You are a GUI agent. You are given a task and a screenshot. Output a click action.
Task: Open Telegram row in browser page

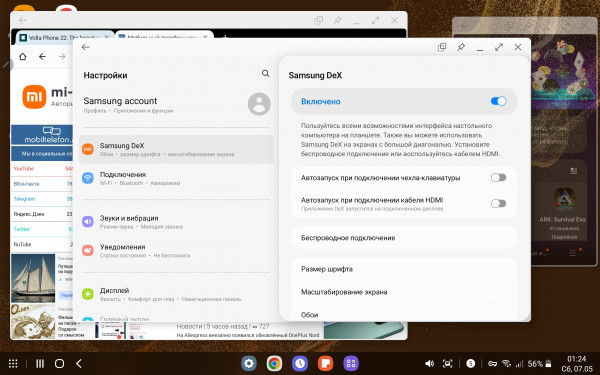tap(42, 199)
